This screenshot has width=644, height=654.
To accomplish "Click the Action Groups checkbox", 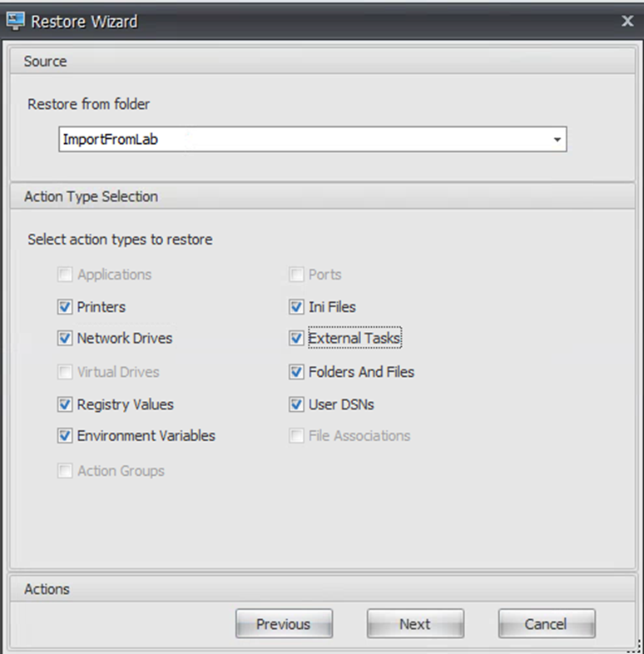I will pos(65,471).
